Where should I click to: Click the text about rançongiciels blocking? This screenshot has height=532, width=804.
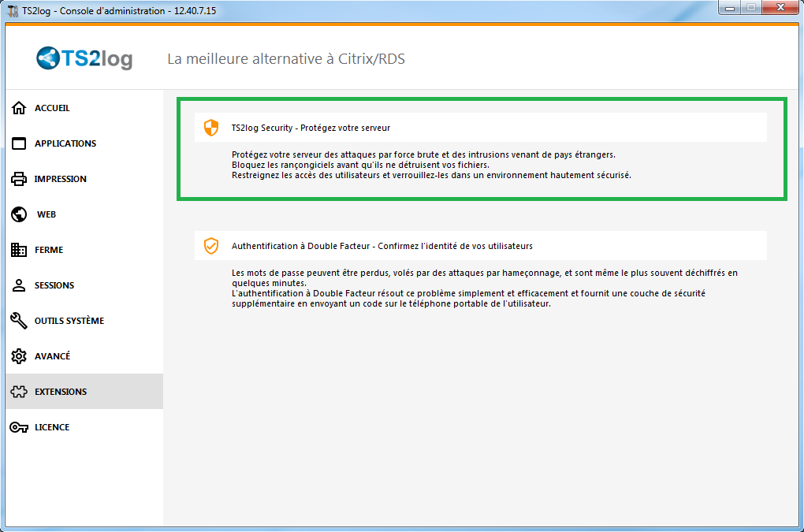[360, 165]
